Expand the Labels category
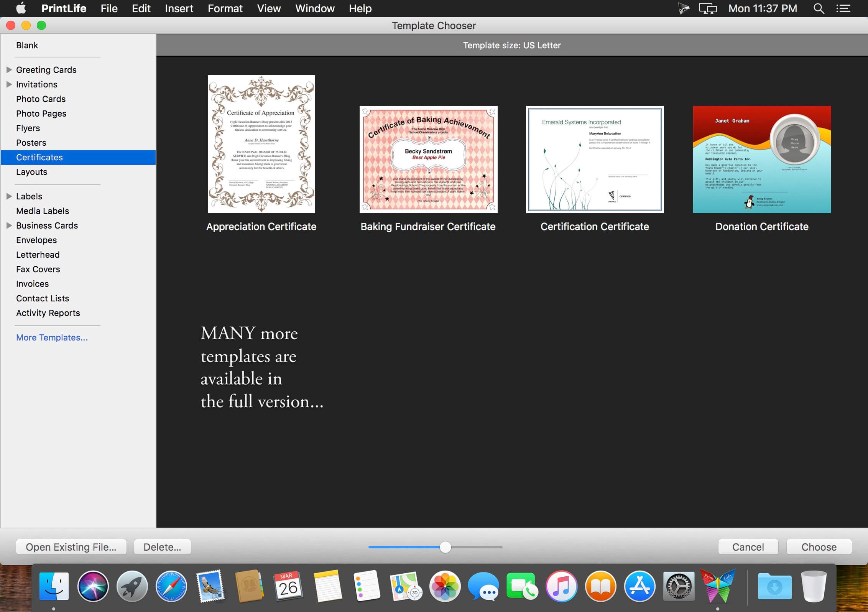Image resolution: width=868 pixels, height=612 pixels. [9, 196]
